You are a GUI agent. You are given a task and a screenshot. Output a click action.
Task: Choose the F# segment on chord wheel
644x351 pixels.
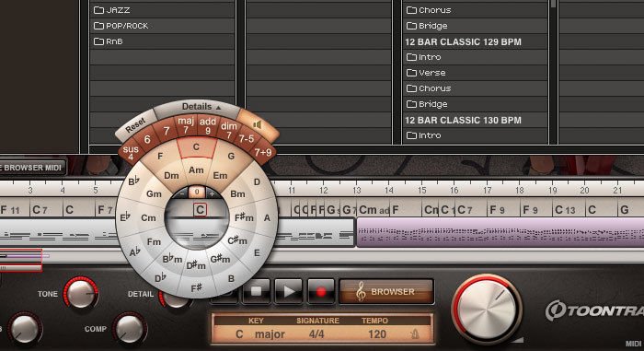coord(196,288)
